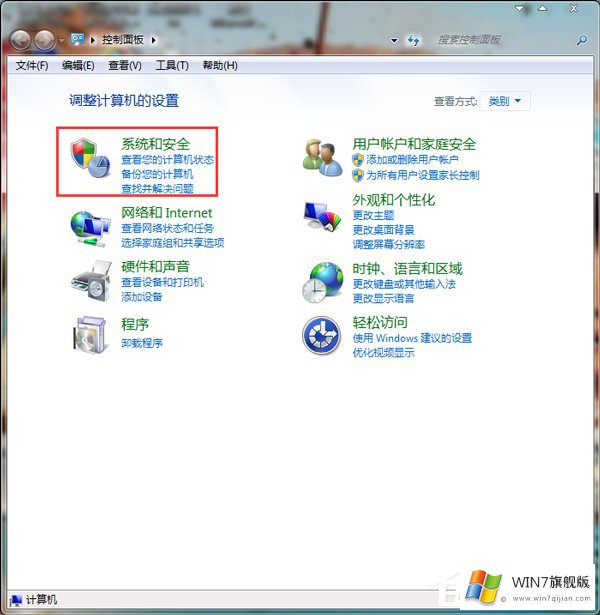This screenshot has width=600, height=615.
Task: Open the 网络和 Internet category link
Action: pyautogui.click(x=166, y=213)
